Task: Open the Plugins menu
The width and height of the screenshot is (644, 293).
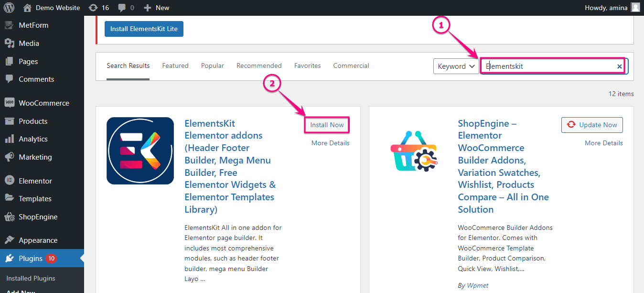Action: [x=42, y=259]
